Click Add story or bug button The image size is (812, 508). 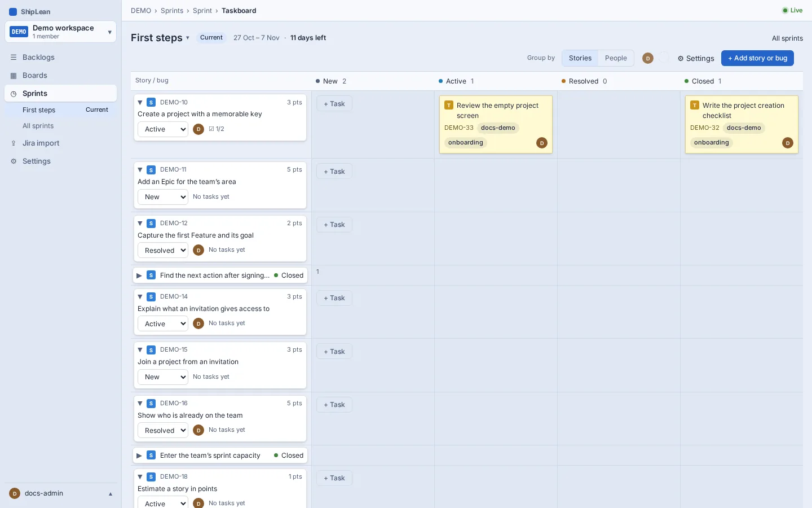click(757, 58)
